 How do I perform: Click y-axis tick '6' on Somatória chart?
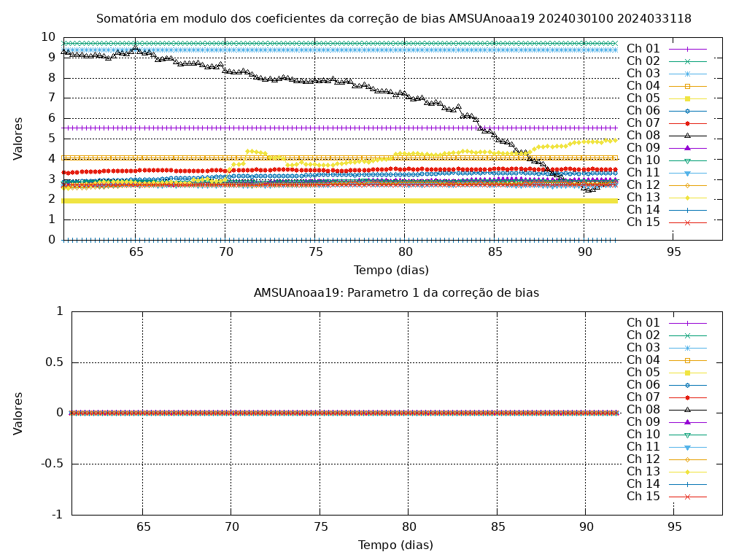pos(52,118)
